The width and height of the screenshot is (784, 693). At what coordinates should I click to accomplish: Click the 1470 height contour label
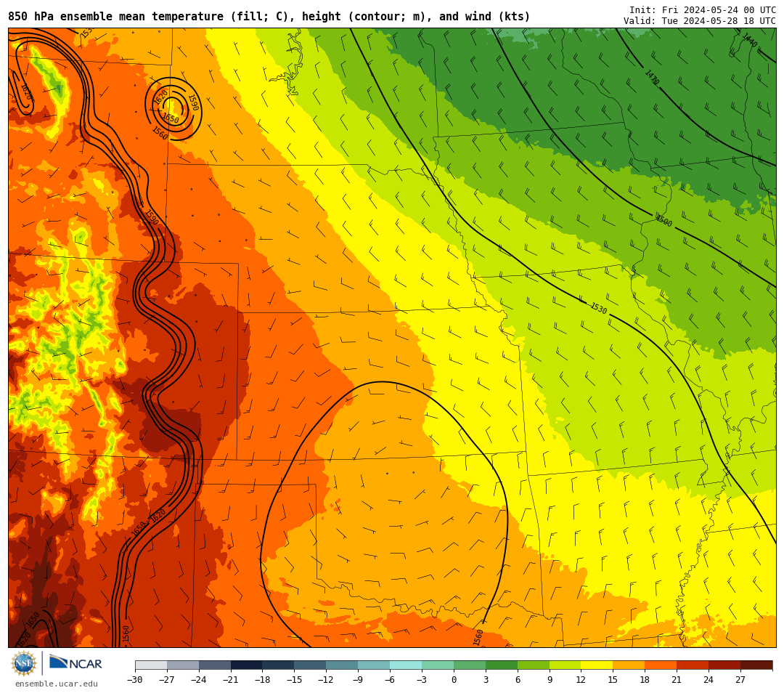coord(651,78)
